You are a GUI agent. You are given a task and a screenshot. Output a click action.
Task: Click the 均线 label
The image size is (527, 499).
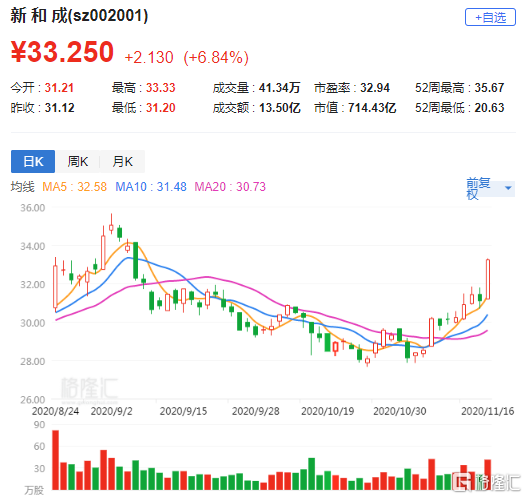[22, 187]
